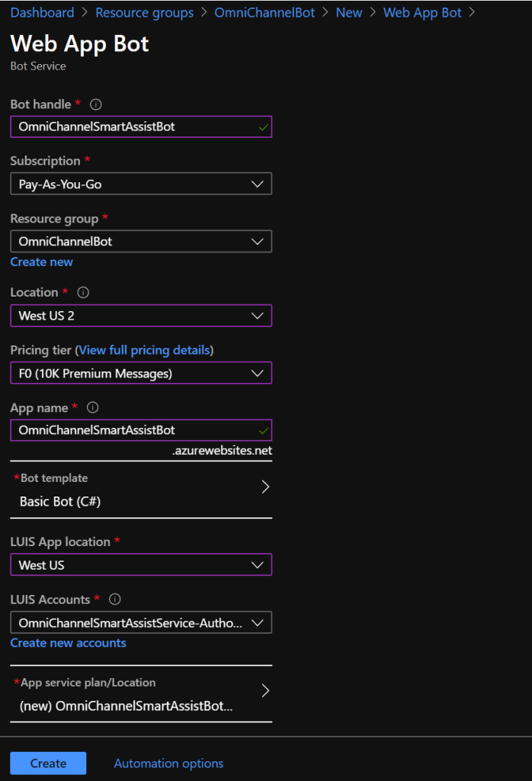Click into the Bot handle text field
Screen dimensions: 532x781
133,127
